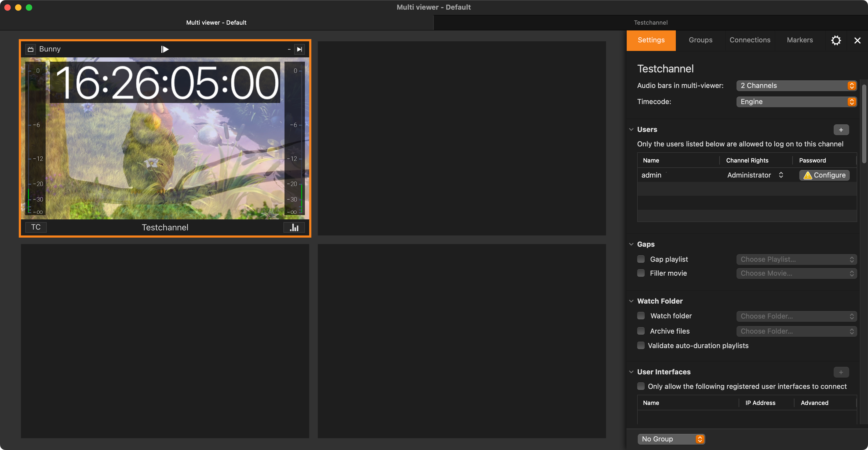
Task: Check Validate auto-duration playlists
Action: click(x=641, y=346)
